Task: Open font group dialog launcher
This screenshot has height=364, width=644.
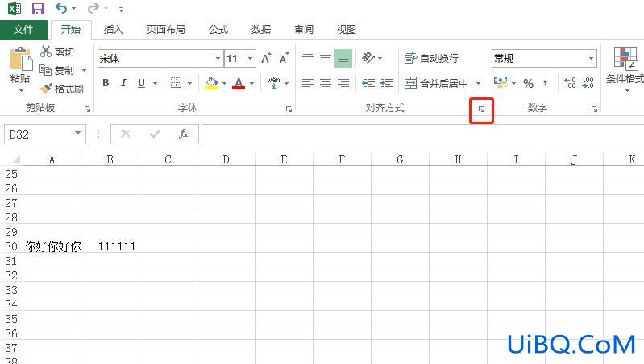Action: [289, 110]
